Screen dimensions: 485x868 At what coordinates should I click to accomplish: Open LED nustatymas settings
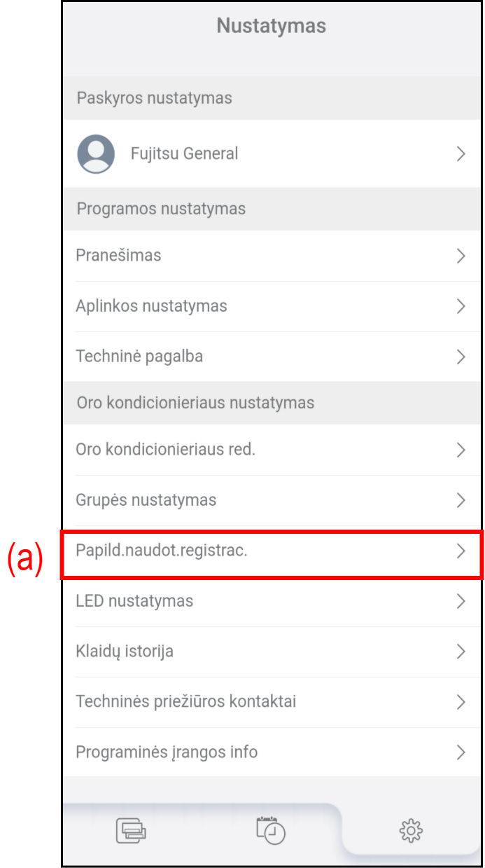click(x=272, y=601)
